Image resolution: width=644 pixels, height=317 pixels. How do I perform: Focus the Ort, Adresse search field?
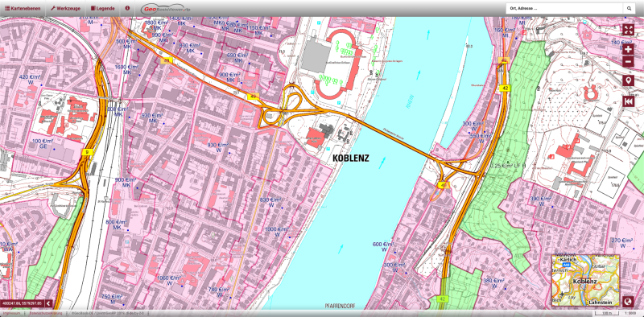tap(564, 8)
